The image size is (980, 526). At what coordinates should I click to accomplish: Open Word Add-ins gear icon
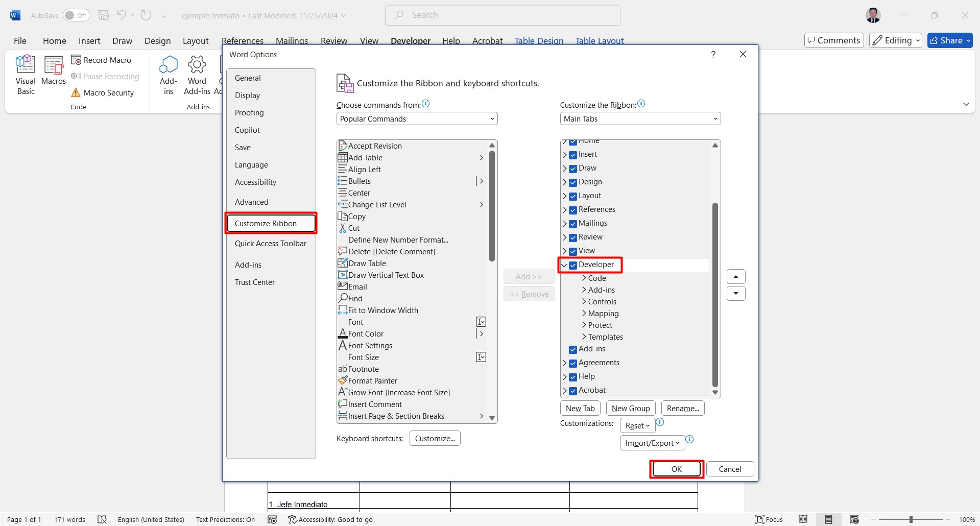click(x=197, y=65)
